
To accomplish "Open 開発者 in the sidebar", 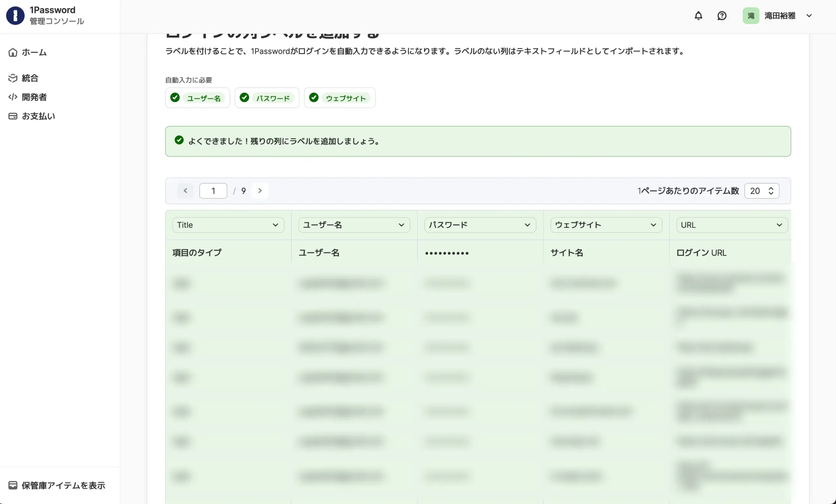I will pos(34,97).
